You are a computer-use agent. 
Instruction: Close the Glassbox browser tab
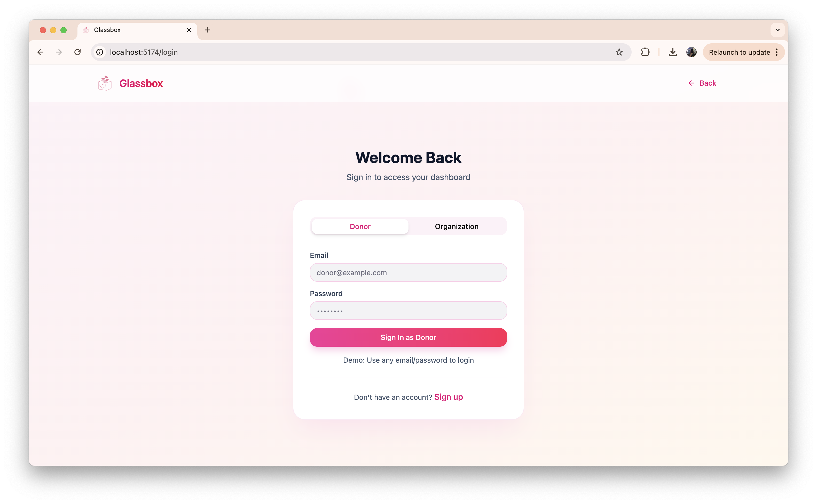point(189,30)
